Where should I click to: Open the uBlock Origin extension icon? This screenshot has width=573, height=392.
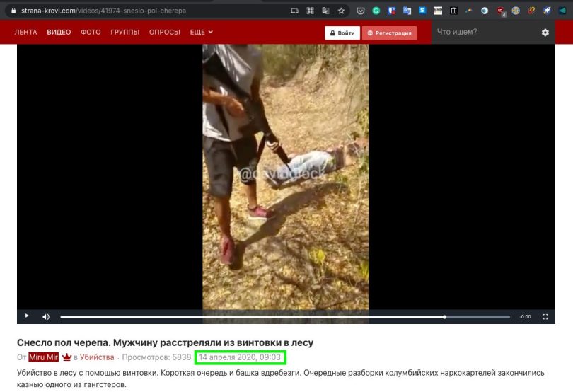(x=501, y=11)
